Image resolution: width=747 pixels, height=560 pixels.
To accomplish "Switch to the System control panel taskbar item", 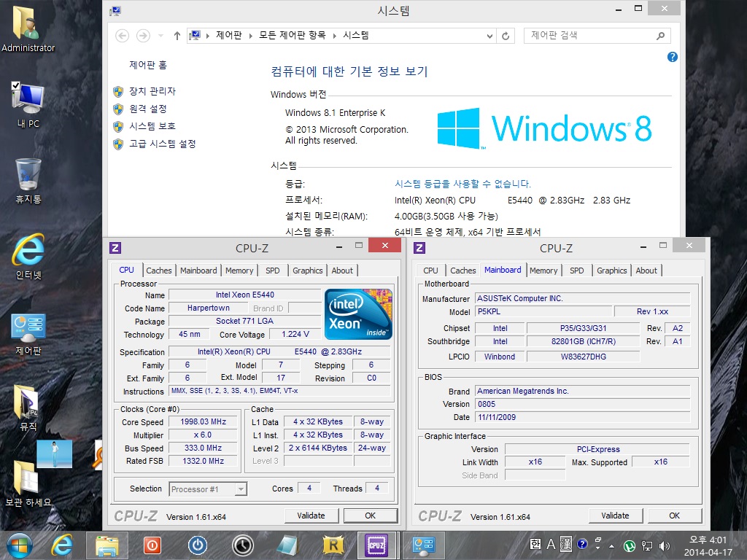I will (x=423, y=545).
